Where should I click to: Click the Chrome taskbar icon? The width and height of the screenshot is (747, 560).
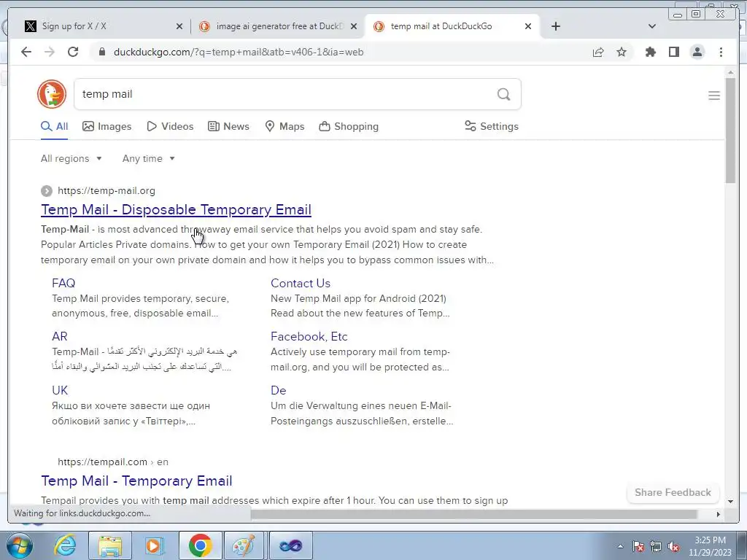(x=200, y=545)
